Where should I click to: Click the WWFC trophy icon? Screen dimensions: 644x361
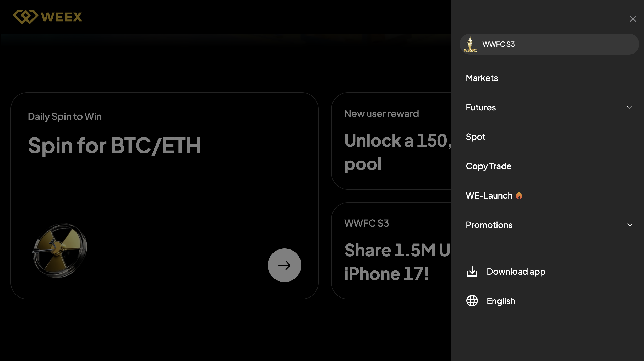(x=470, y=44)
